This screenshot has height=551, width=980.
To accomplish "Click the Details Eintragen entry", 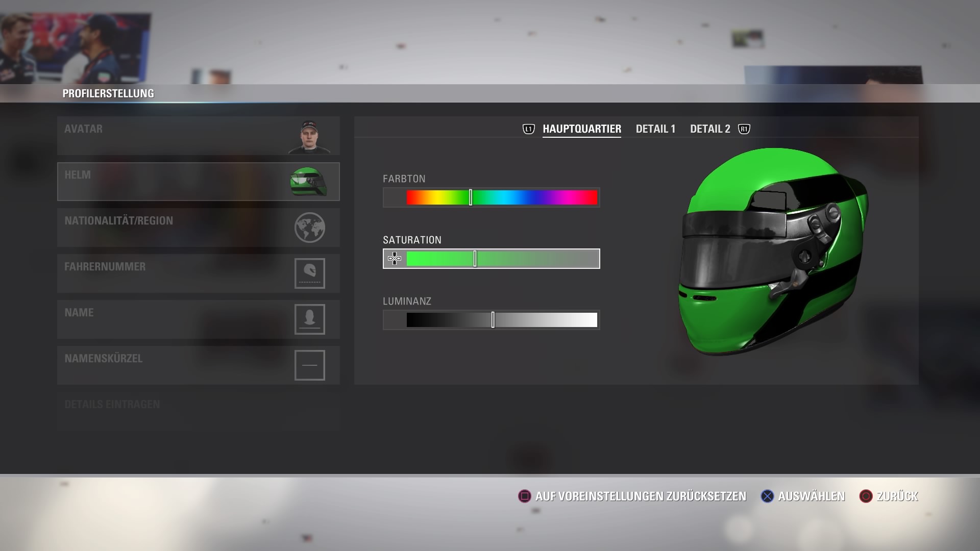I will pos(199,411).
